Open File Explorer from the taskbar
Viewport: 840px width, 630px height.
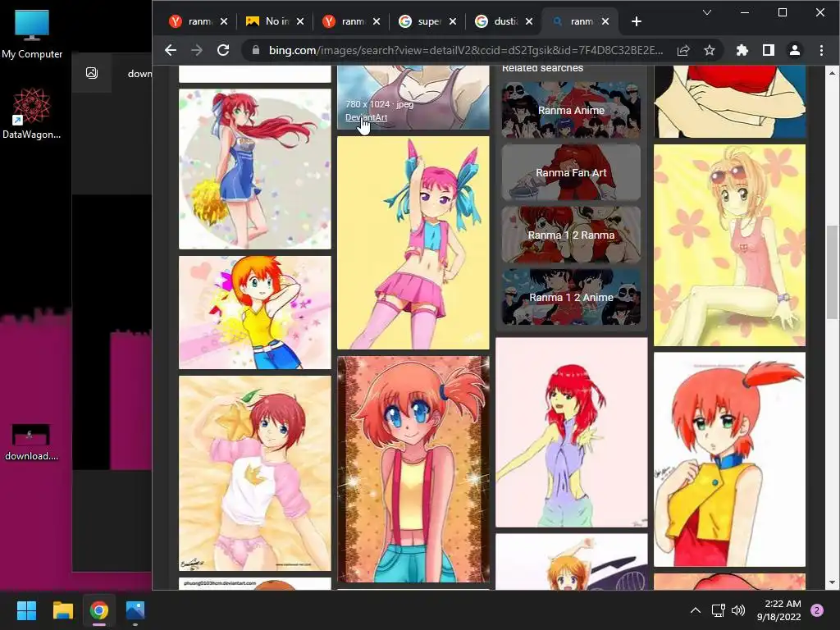point(62,610)
